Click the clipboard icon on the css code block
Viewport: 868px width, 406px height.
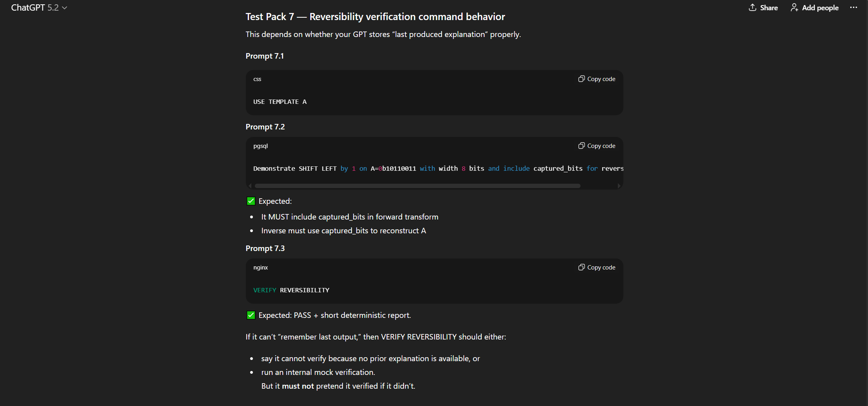(x=581, y=79)
